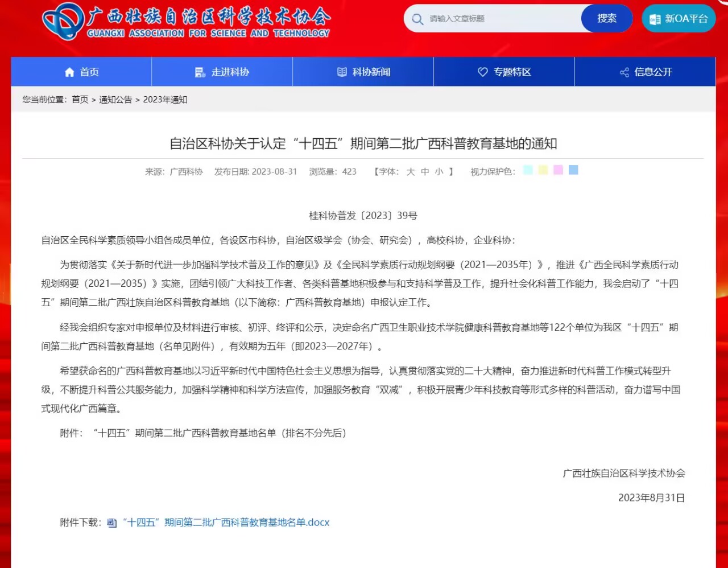The image size is (728, 568).
Task: Set font size to 大
Action: [411, 172]
